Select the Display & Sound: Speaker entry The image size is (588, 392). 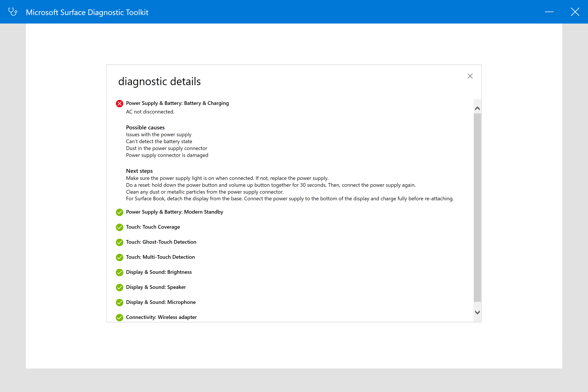click(156, 287)
